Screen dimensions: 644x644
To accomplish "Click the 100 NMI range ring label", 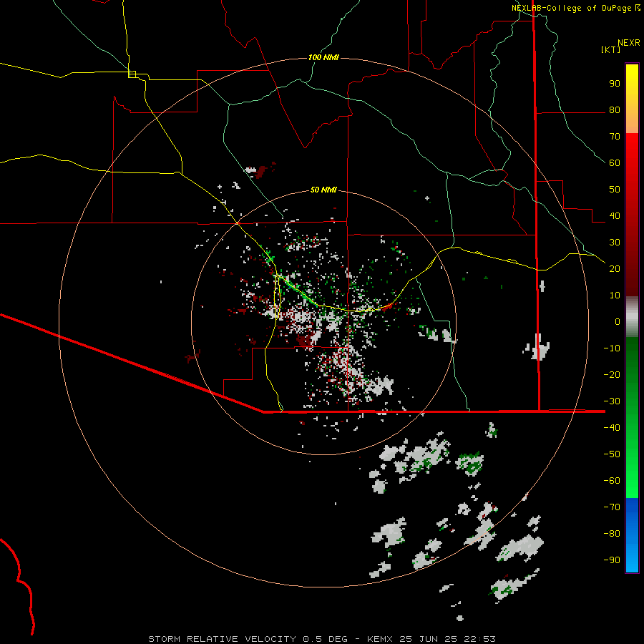I will [x=323, y=57].
